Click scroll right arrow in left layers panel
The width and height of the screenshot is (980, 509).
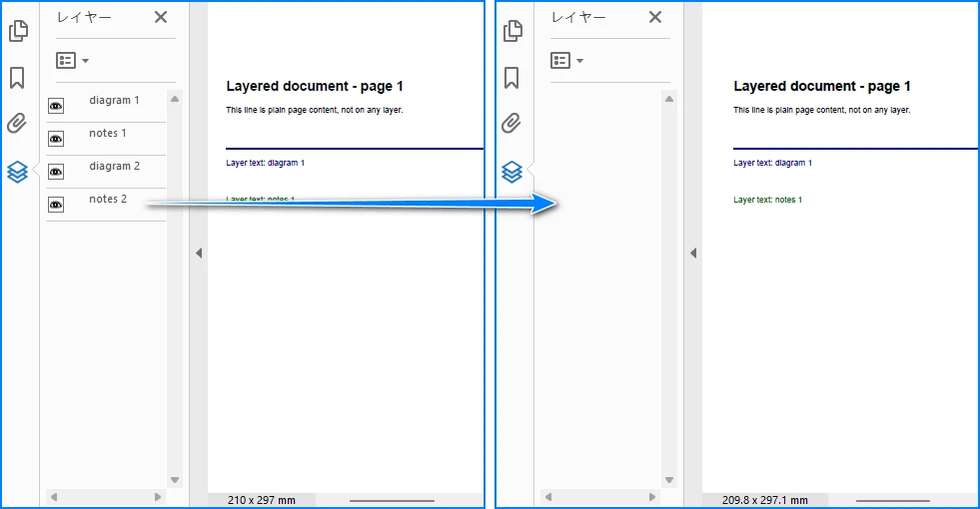pyautogui.click(x=158, y=497)
